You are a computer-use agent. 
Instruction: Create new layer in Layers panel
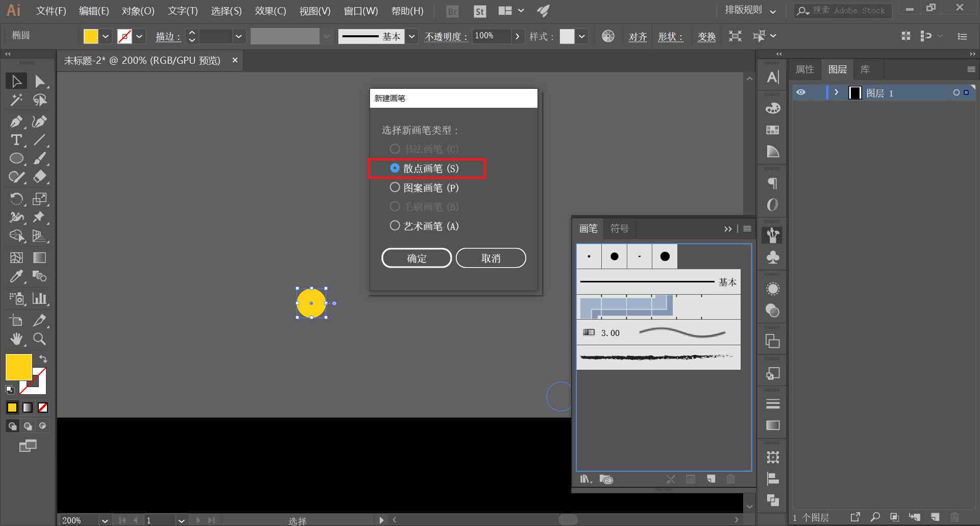(935, 517)
